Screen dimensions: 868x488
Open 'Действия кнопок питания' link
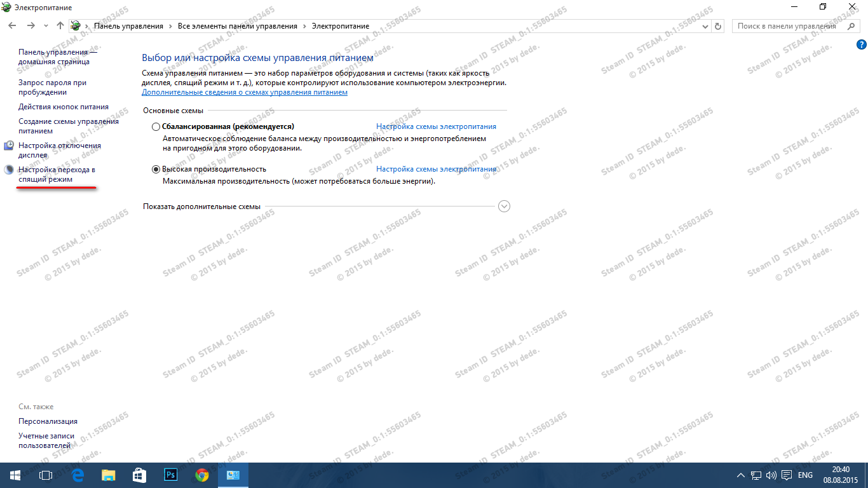coord(64,107)
